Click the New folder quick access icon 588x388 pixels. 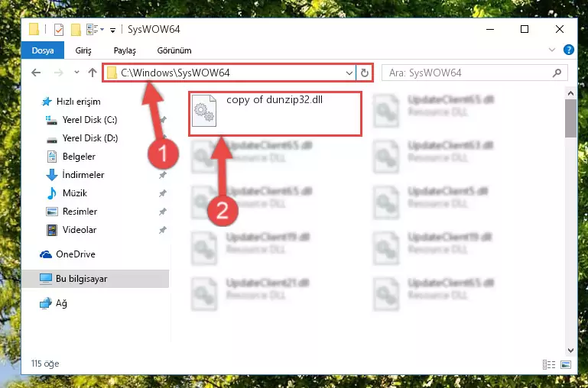[76, 29]
